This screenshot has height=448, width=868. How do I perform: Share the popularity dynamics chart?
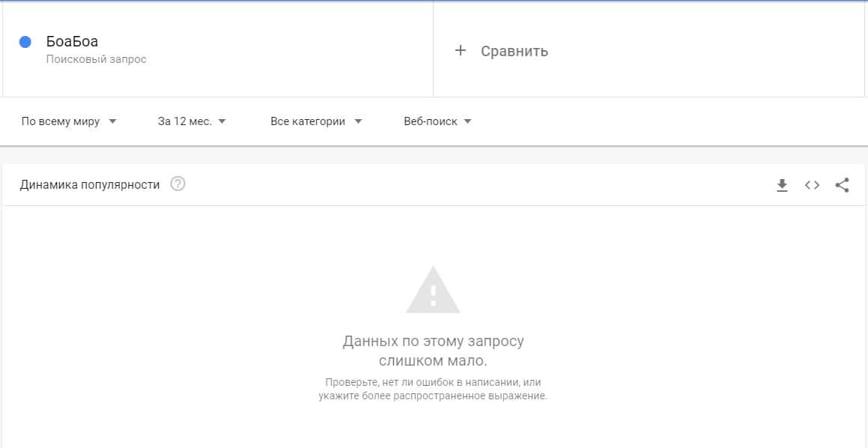(x=842, y=185)
